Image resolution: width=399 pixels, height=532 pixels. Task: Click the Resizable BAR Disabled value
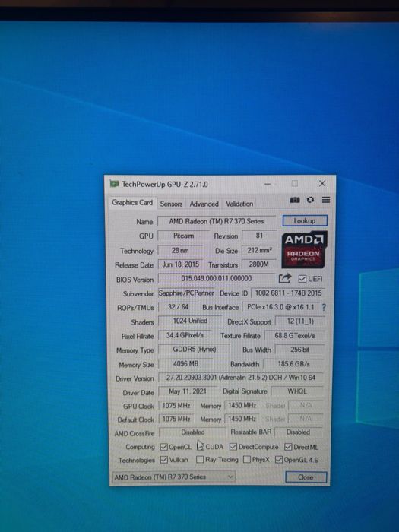[x=298, y=432]
